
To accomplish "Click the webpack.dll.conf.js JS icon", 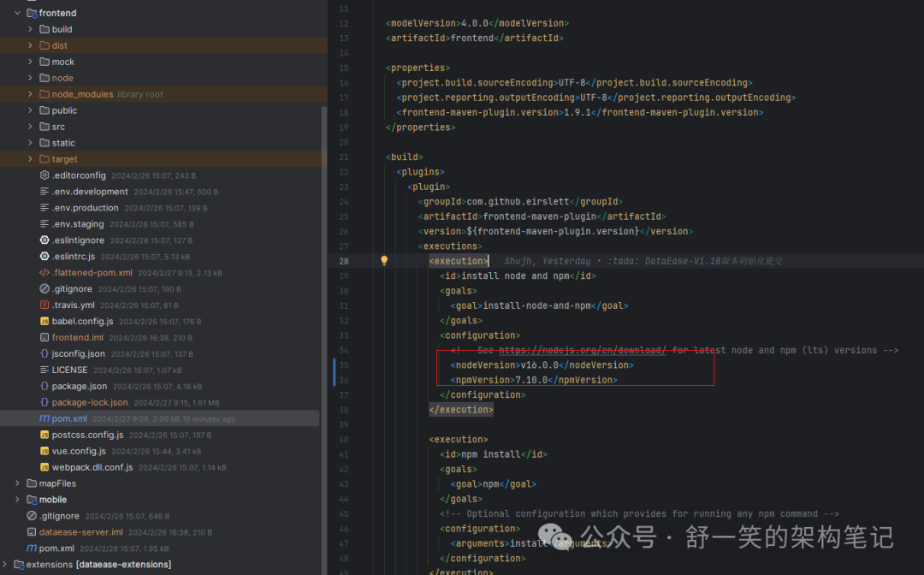I will pos(44,466).
